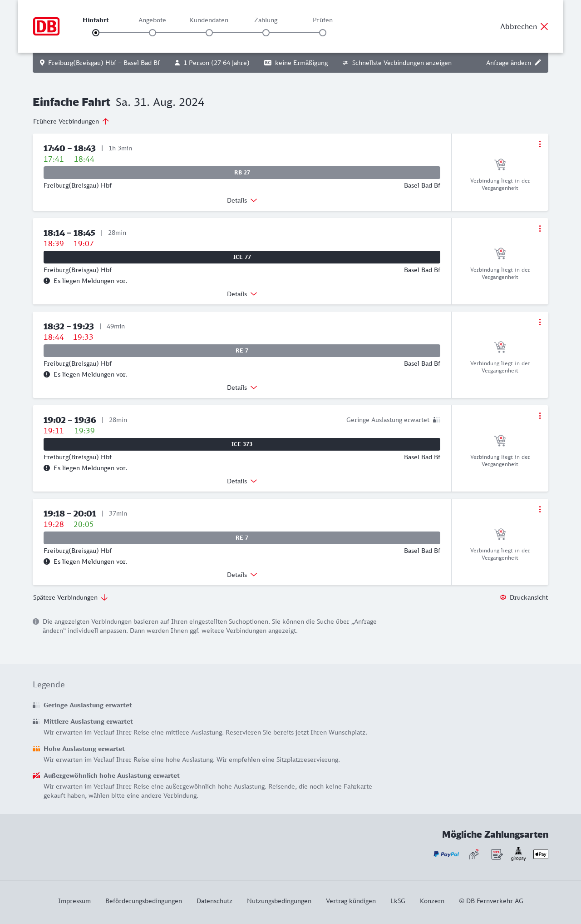Select the Prüfen progress step

tap(323, 33)
